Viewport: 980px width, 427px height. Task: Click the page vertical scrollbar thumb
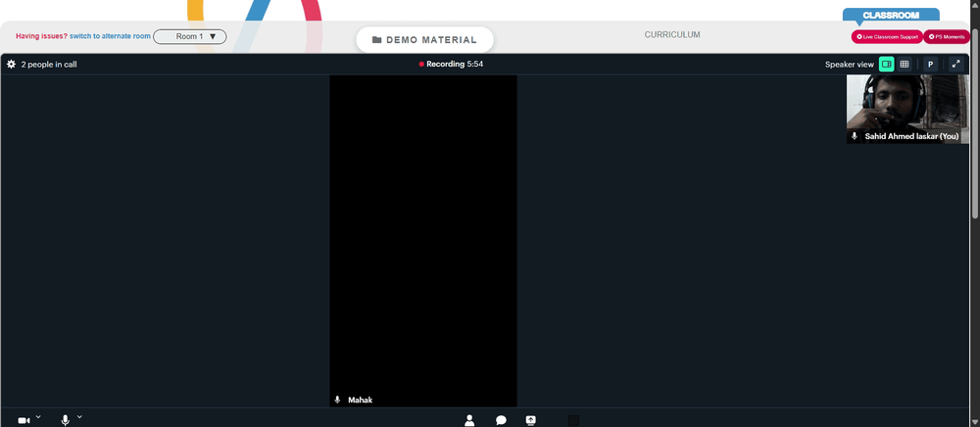point(975,121)
